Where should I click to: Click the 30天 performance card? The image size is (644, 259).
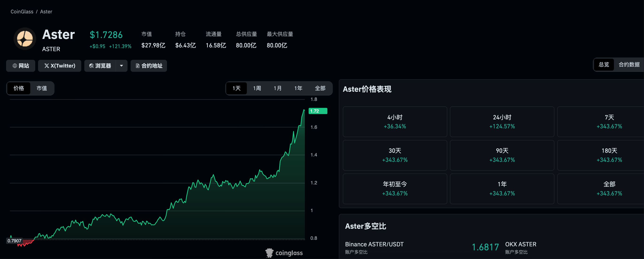[x=395, y=155]
